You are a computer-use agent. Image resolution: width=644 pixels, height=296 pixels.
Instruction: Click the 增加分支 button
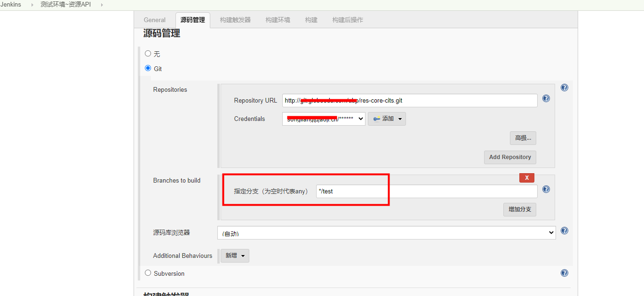(x=519, y=209)
